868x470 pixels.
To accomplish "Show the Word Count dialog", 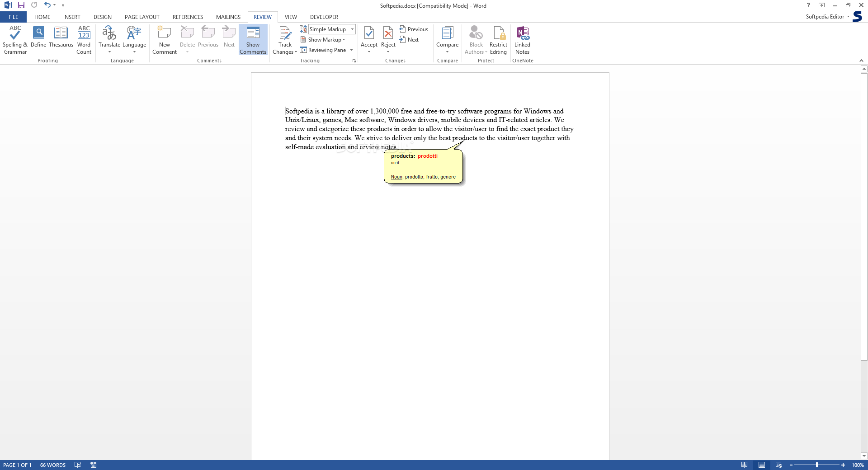I will coord(84,40).
